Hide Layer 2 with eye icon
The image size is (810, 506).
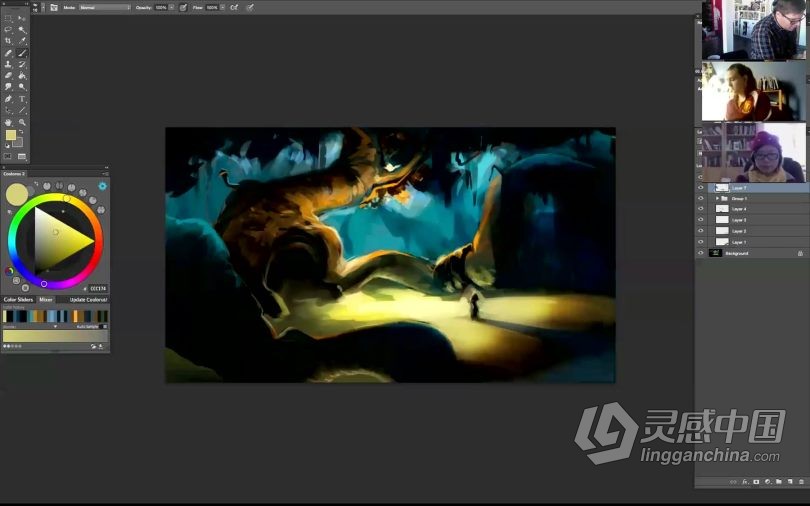[x=700, y=230]
